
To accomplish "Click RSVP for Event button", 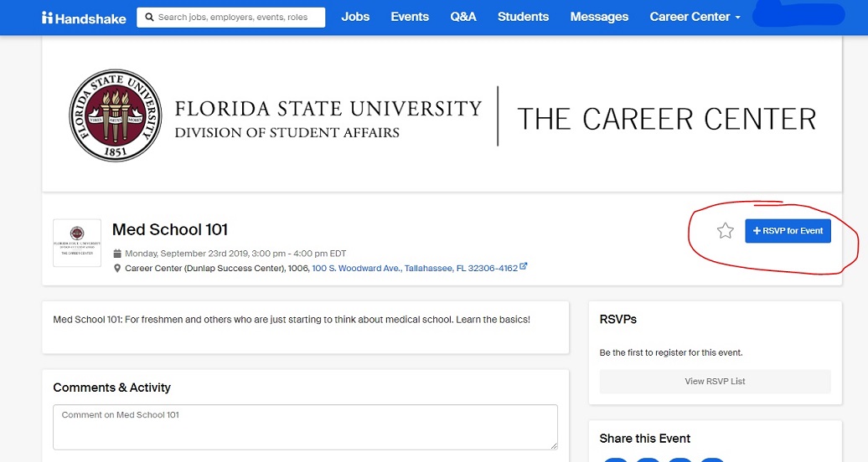I will coord(788,231).
